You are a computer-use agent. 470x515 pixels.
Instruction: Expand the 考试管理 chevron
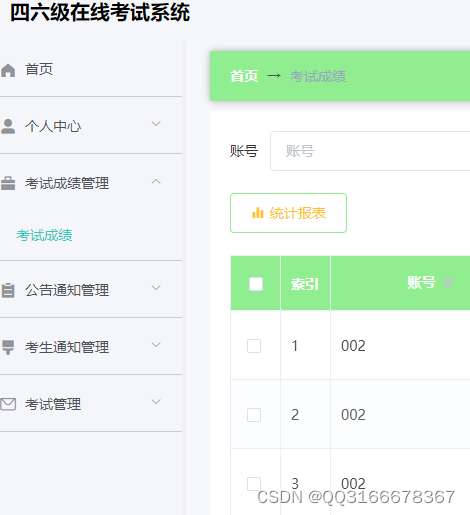(x=156, y=402)
